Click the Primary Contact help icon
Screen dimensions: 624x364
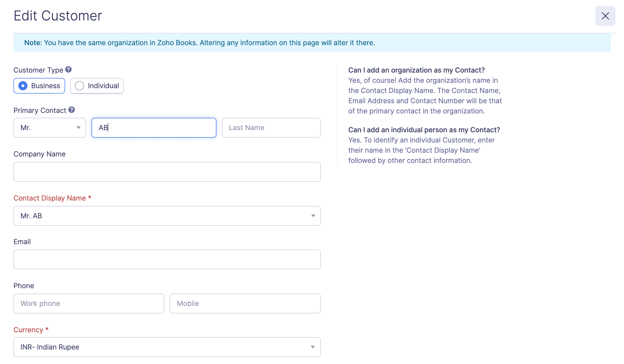coord(71,110)
